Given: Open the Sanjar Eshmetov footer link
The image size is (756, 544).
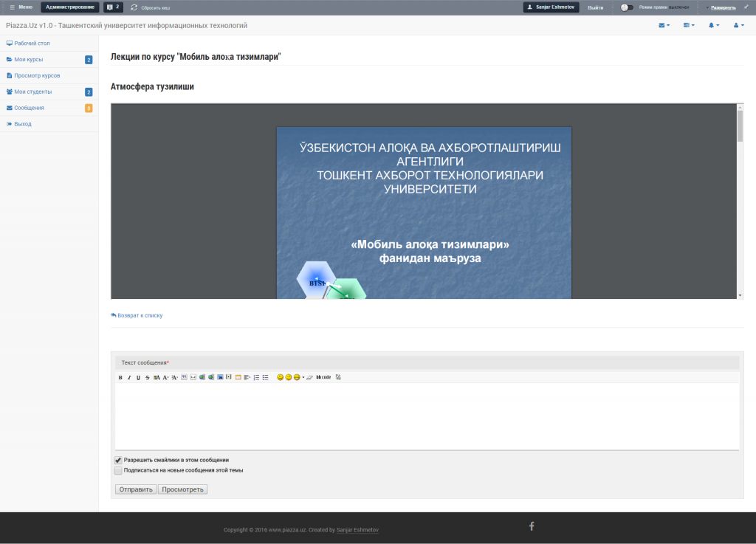Looking at the screenshot, I should (357, 530).
